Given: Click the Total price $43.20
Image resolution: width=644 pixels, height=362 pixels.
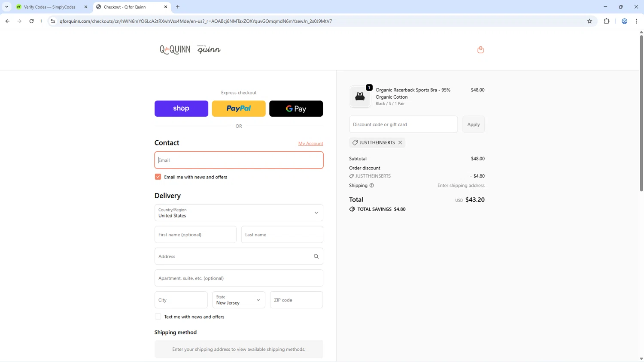Looking at the screenshot, I should 475,199.
